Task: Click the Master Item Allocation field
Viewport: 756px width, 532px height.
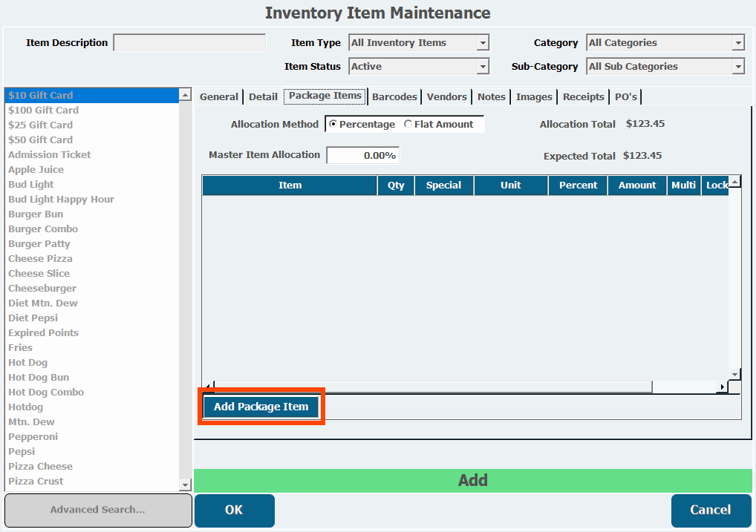Action: [362, 156]
